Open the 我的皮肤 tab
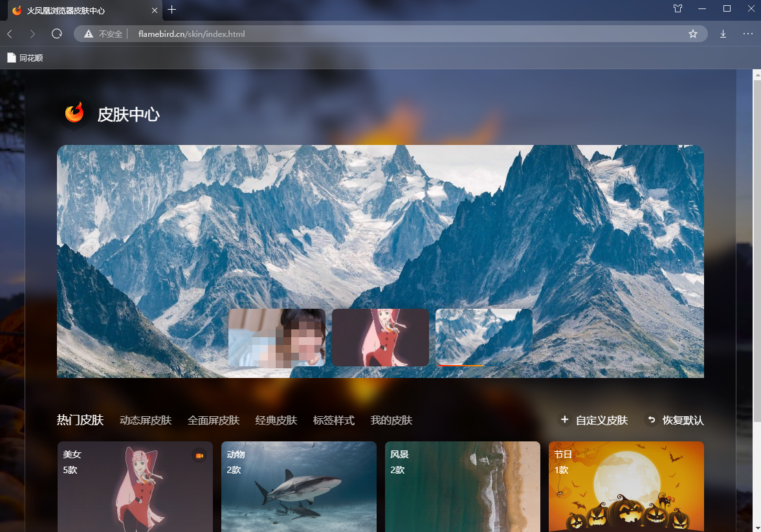 click(x=391, y=421)
